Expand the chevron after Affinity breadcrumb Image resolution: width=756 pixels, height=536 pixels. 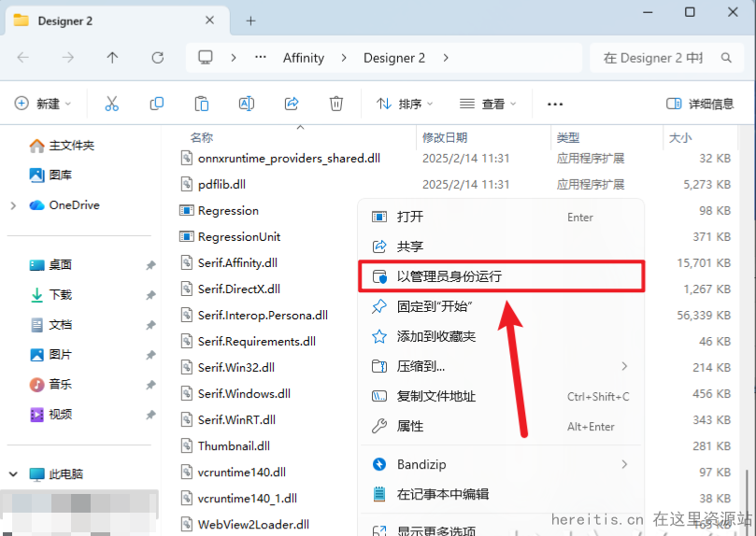pyautogui.click(x=344, y=58)
